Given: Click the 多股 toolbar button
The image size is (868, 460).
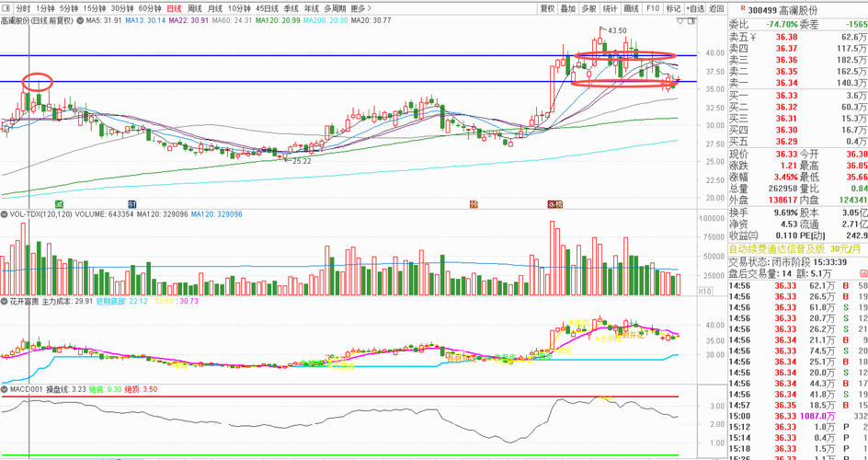Looking at the screenshot, I should click(x=589, y=8).
